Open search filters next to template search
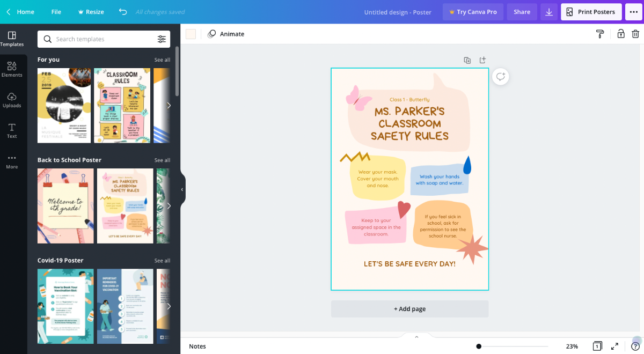The width and height of the screenshot is (644, 354). click(x=162, y=39)
